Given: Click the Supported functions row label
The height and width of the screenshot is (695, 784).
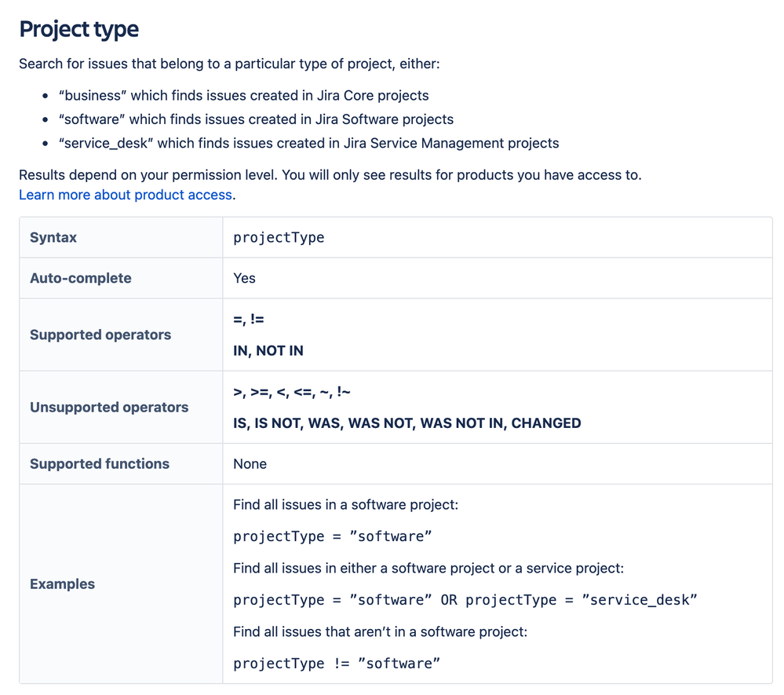Looking at the screenshot, I should click(x=100, y=464).
